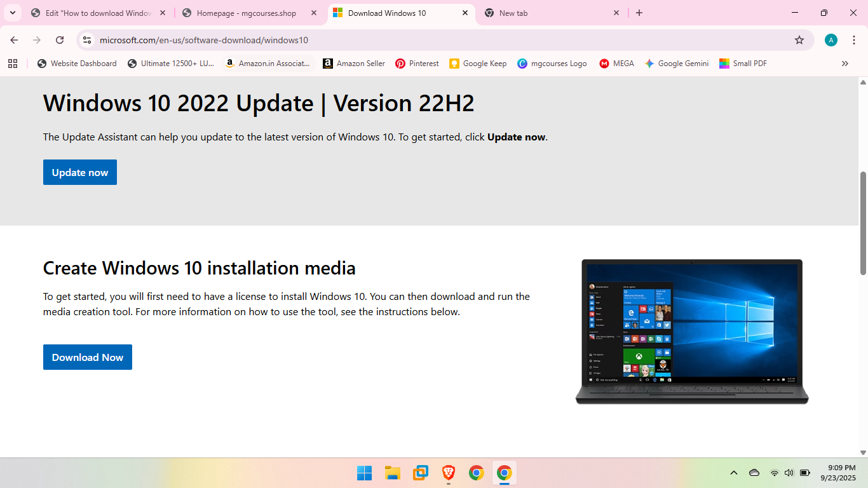Click the Update now button
This screenshot has width=868, height=488.
click(80, 172)
